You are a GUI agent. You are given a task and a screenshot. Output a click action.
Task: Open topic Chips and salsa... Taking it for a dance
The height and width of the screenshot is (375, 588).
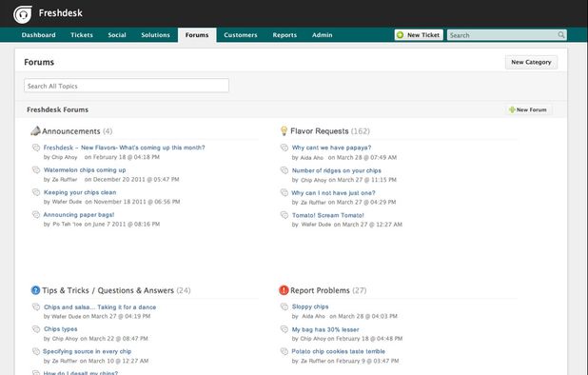pos(100,306)
